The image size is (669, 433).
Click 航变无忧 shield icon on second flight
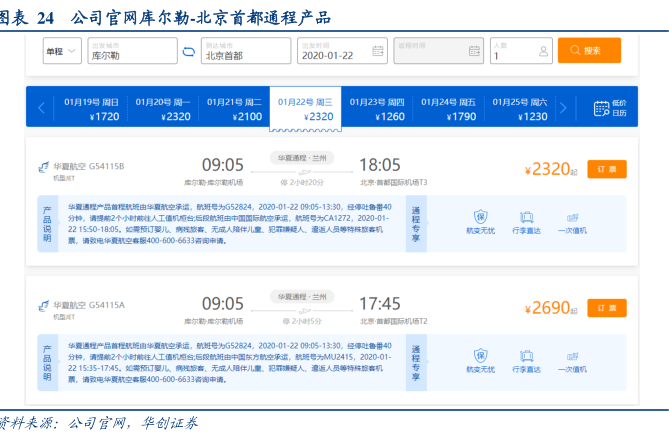(x=480, y=355)
